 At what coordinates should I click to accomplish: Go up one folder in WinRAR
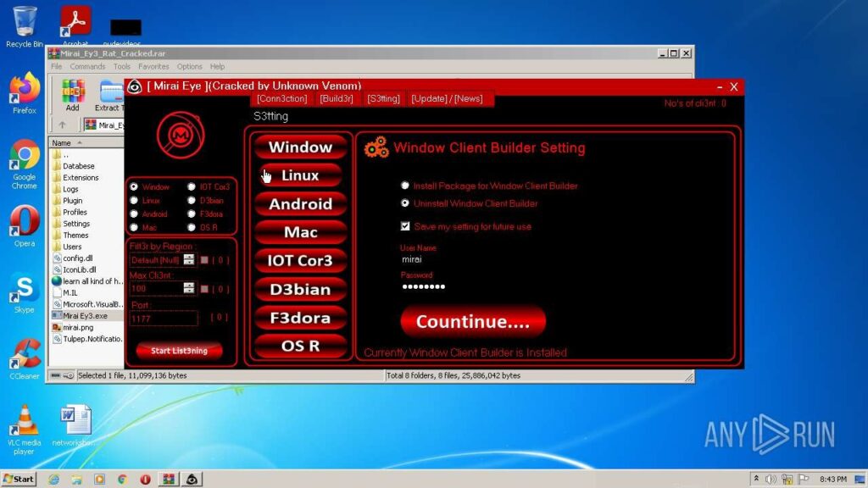click(62, 125)
